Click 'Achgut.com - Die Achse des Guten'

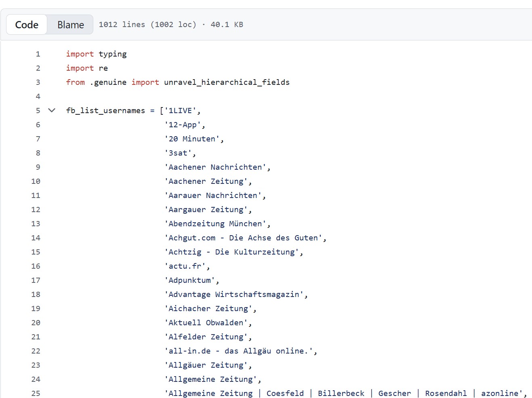coord(243,238)
